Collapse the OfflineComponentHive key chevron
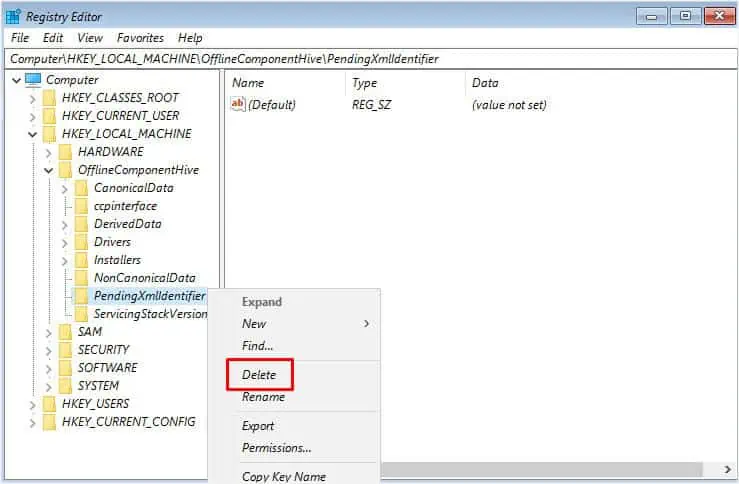Screen dimensions: 739x484 (x=49, y=170)
